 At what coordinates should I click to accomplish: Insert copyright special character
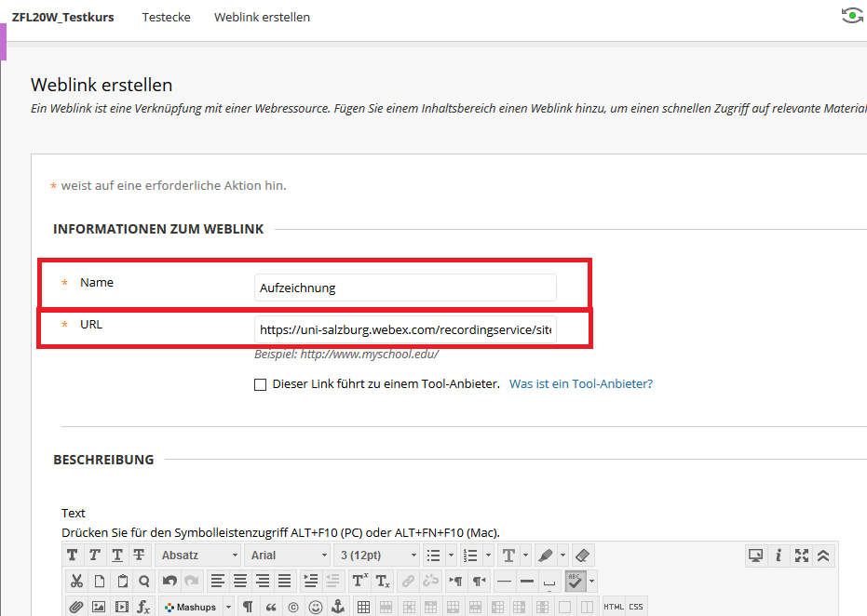click(x=293, y=608)
